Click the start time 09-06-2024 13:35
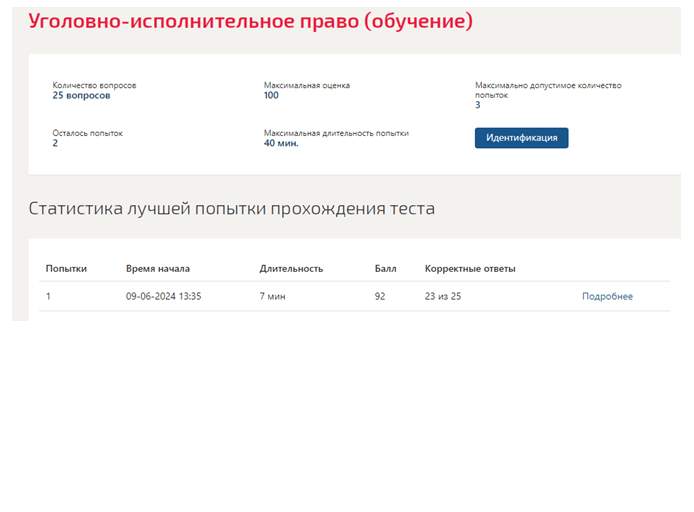The height and width of the screenshot is (512, 694). tap(163, 296)
